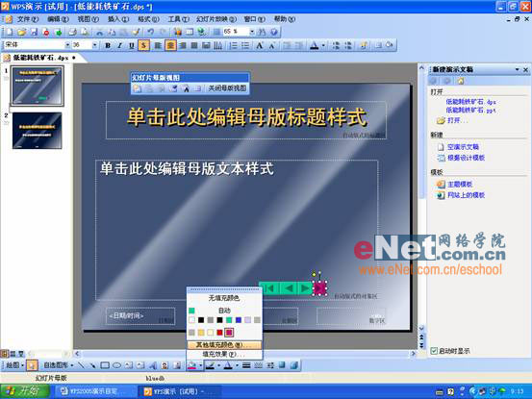
Task: Open the font size dropdown
Action: pos(95,45)
